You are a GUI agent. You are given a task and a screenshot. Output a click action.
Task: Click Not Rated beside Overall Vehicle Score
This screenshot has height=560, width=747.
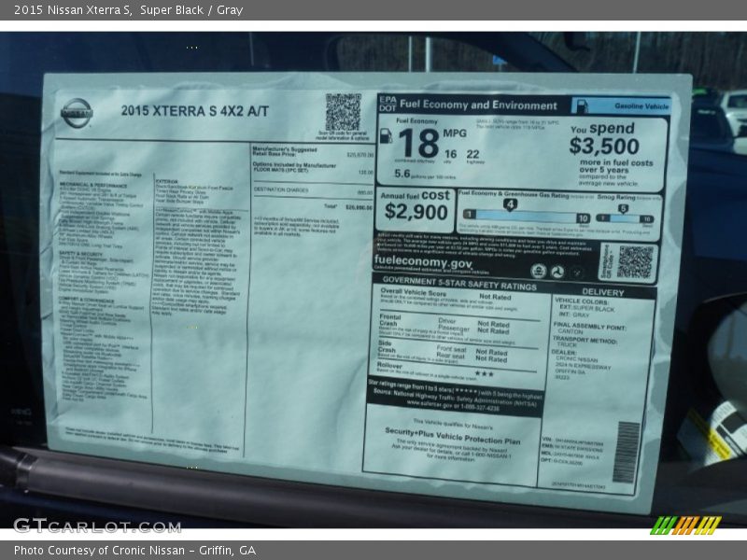coord(495,297)
